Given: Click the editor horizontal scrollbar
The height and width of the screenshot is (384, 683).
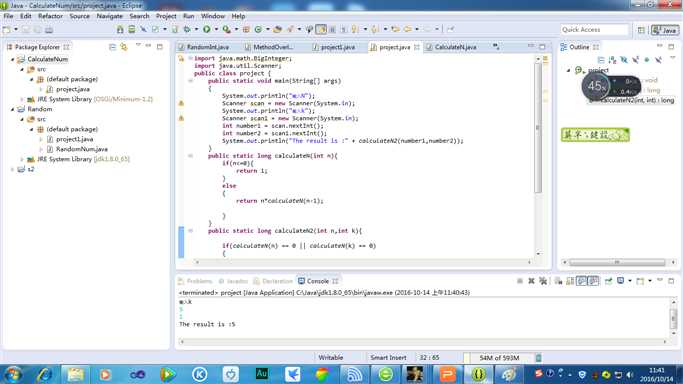Looking at the screenshot, I should tap(362, 262).
